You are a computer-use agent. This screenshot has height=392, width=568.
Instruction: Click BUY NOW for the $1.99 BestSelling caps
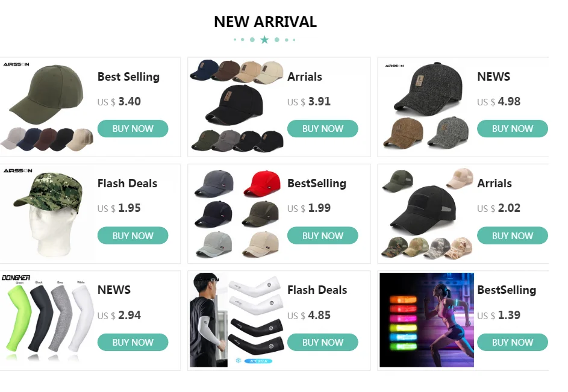point(322,235)
